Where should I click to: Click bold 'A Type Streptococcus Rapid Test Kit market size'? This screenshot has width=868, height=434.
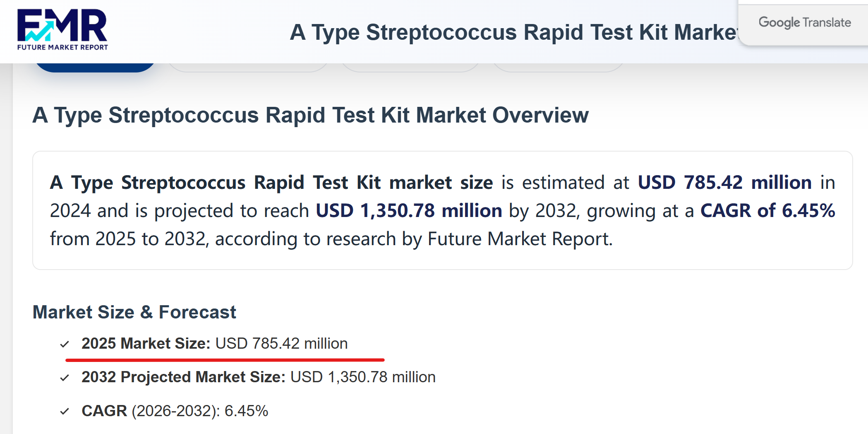coord(271,183)
